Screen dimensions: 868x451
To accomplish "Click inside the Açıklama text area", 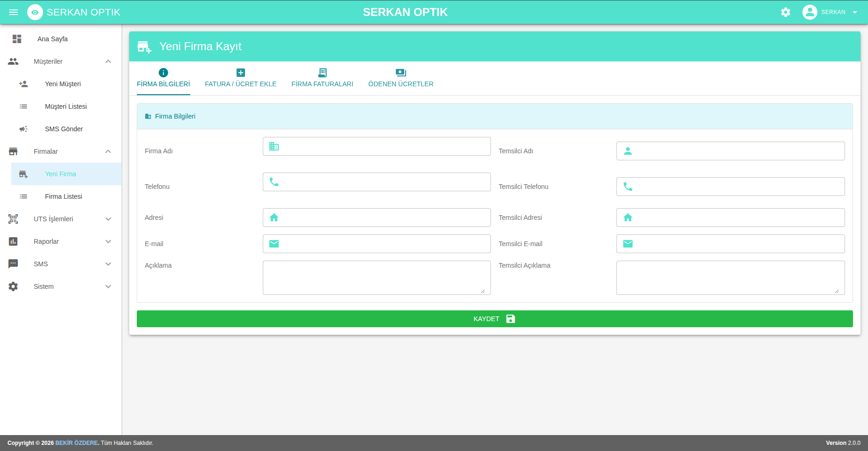I will [x=377, y=278].
